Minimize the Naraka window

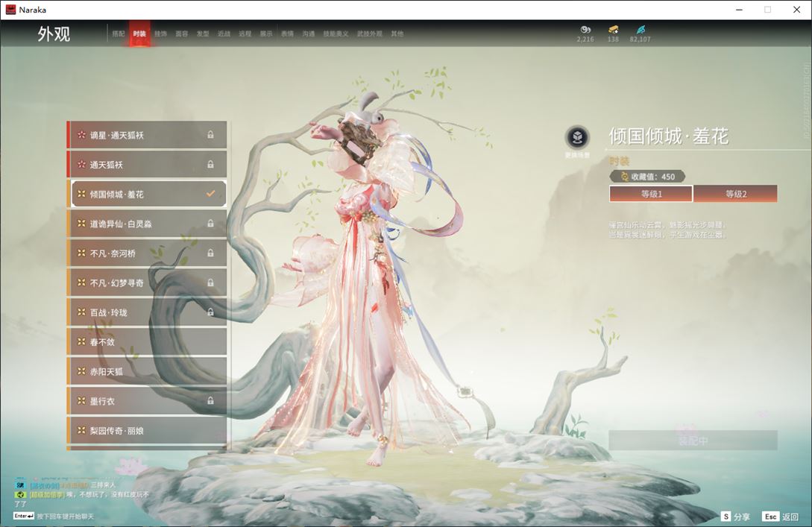(x=739, y=10)
